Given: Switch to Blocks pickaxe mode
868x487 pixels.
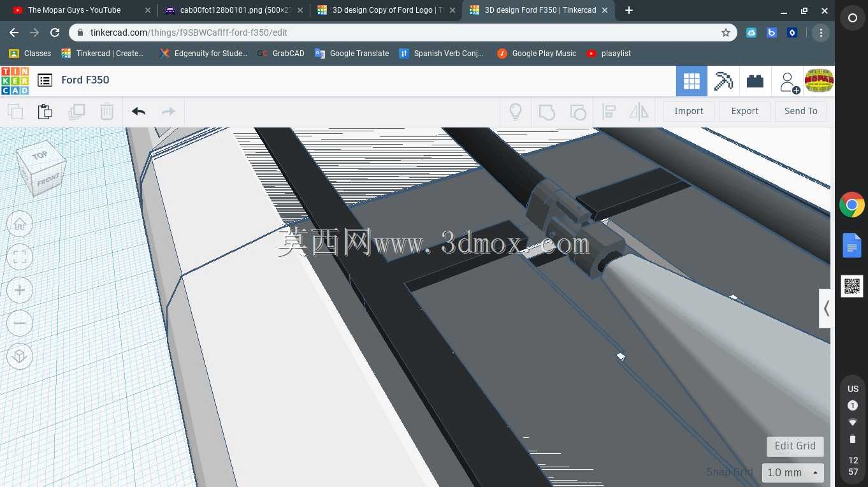Looking at the screenshot, I should point(723,81).
